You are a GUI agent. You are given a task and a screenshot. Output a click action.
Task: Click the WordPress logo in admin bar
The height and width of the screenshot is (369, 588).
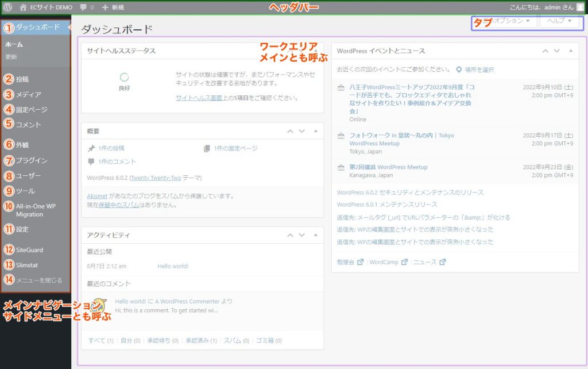(7, 7)
